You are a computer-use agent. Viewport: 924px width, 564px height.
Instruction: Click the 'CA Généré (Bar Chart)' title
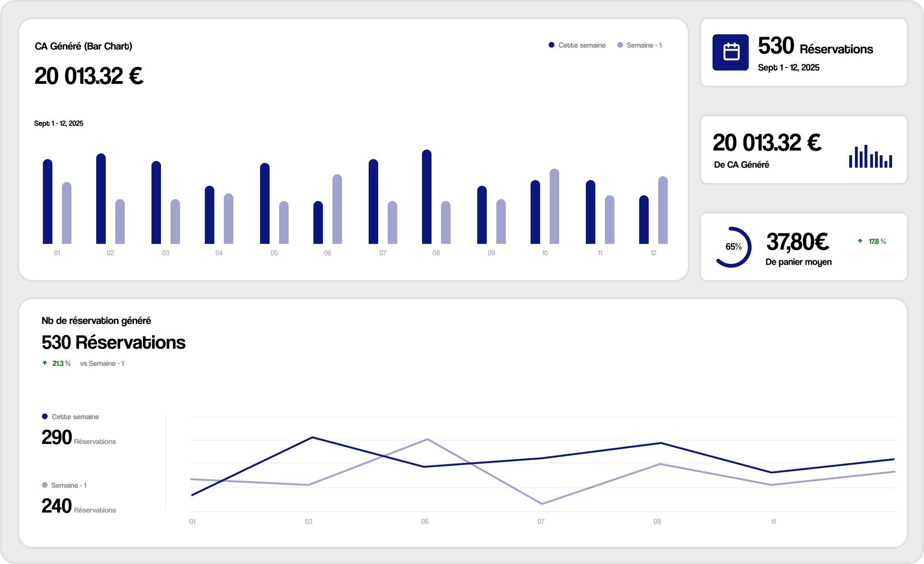coord(83,46)
